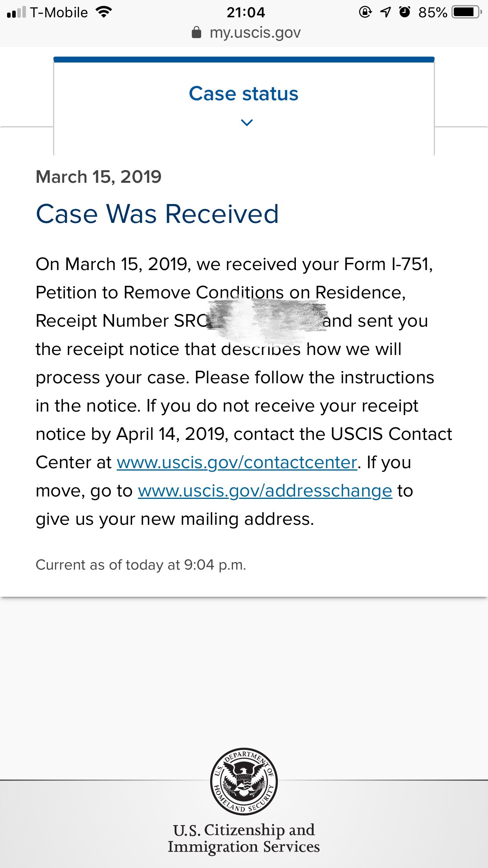Tap the alarm clock status icon
Screen dimensions: 488x868
[404, 12]
